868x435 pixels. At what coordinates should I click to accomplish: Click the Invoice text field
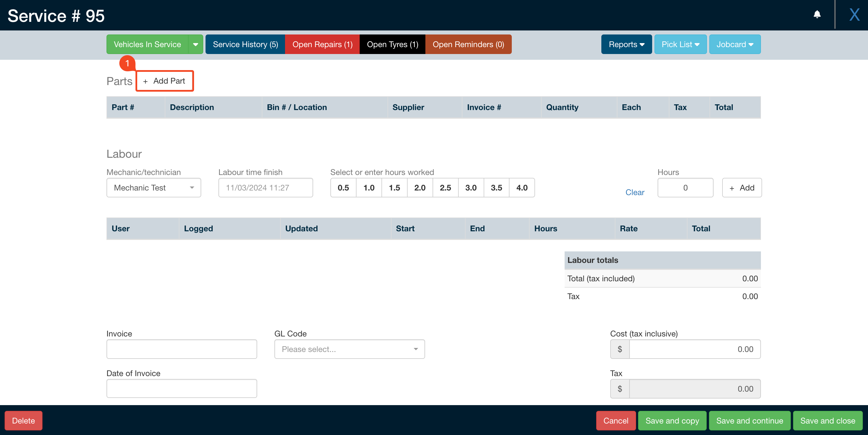(x=182, y=349)
